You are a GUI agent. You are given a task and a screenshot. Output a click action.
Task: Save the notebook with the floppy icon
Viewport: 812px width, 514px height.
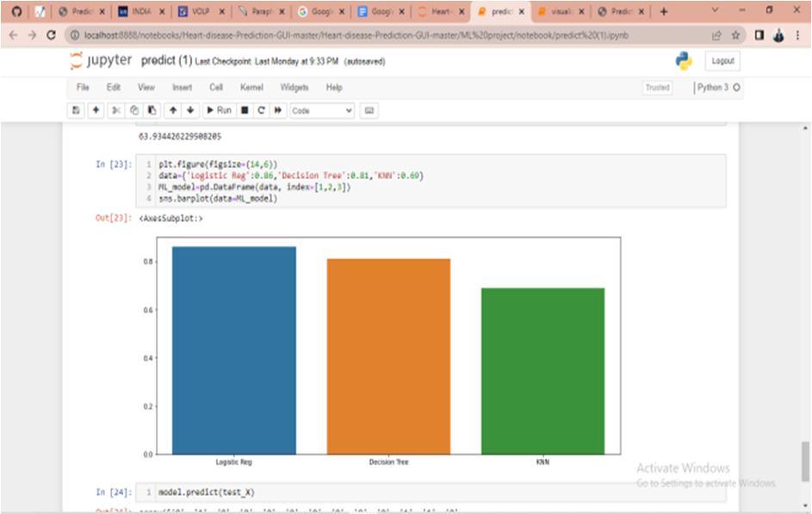coord(76,110)
